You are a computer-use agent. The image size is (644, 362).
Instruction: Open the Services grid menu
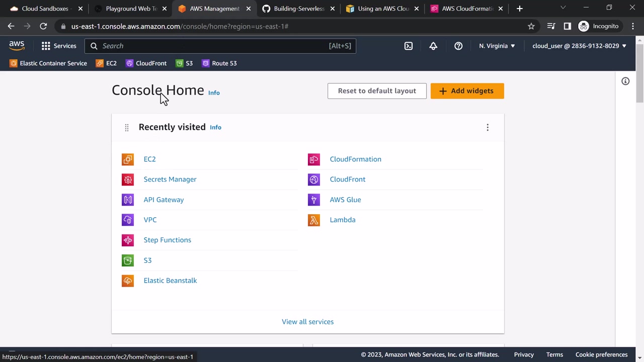pyautogui.click(x=59, y=46)
